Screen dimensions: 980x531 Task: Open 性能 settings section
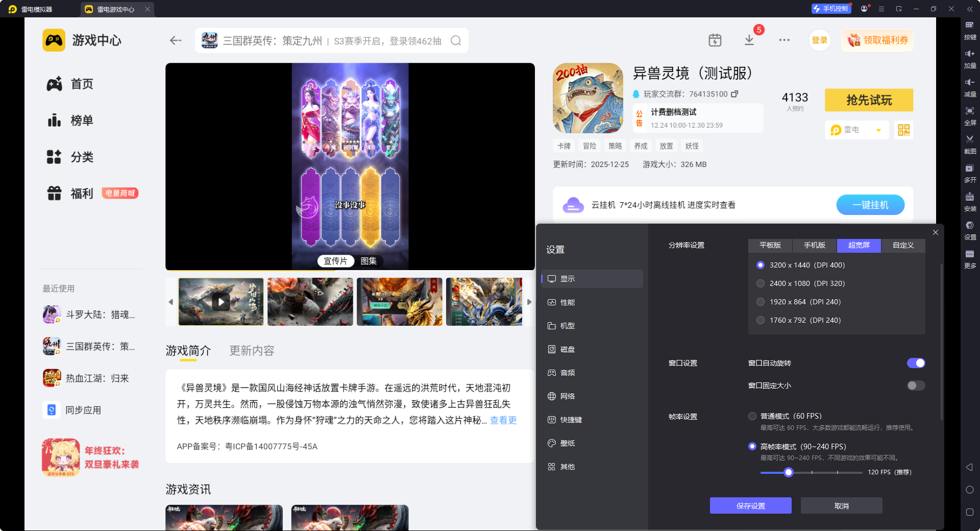pyautogui.click(x=592, y=302)
